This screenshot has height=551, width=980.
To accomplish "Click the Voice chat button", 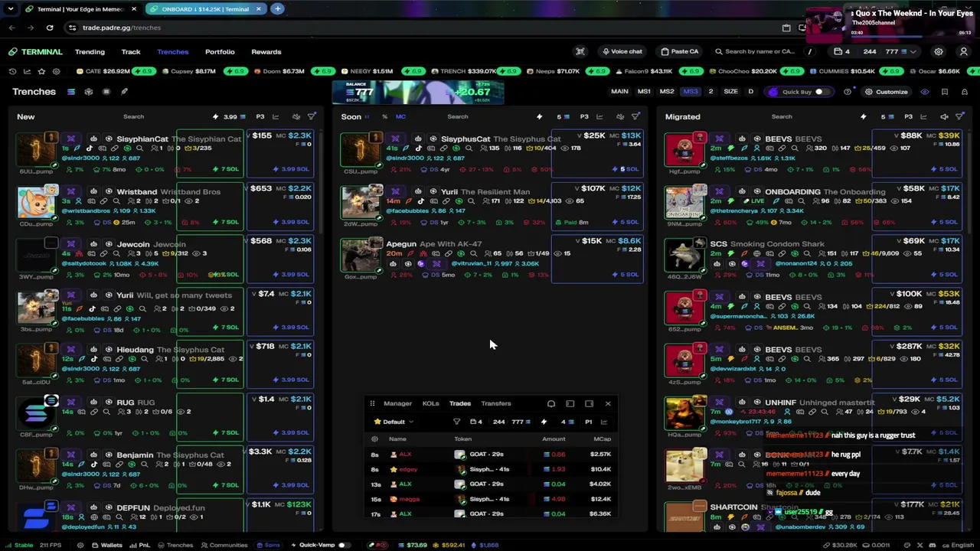I will tap(622, 52).
